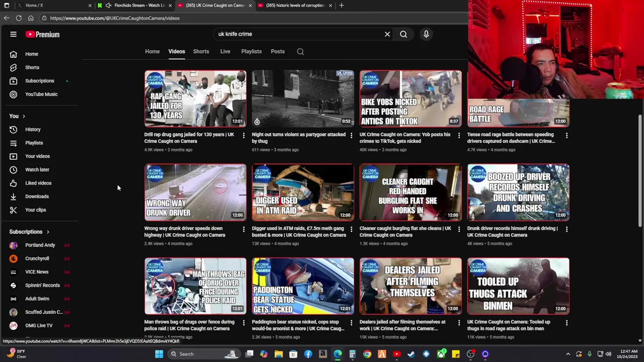This screenshot has height=362, width=644.
Task: Switch to channel Posts tab
Action: tap(278, 51)
